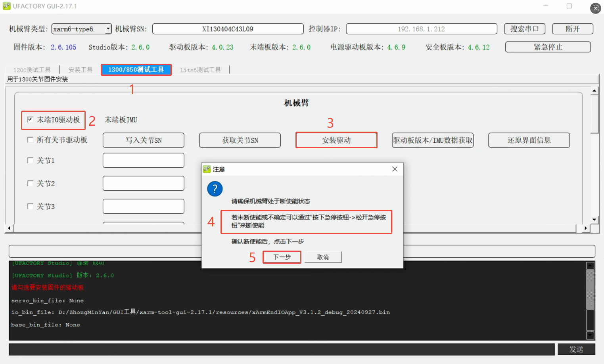Click the UFACTORY app icon in title bar
This screenshot has width=604, height=364.
(x=7, y=6)
